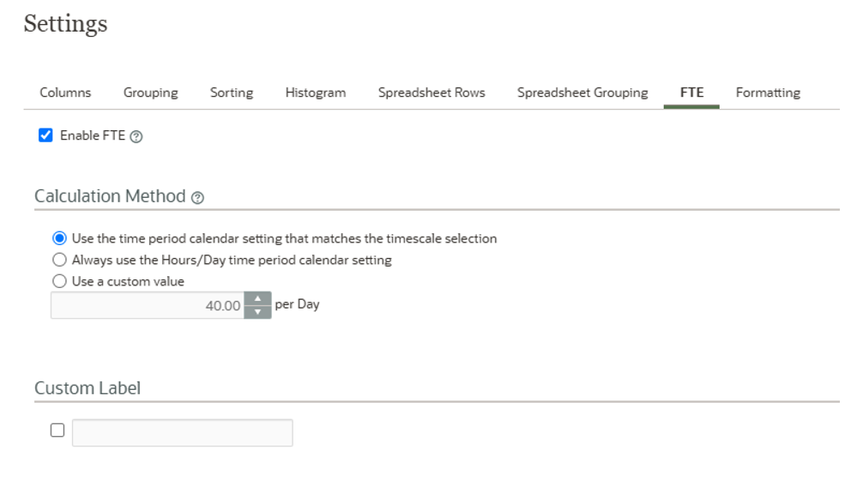Click the Calculation Method help icon

198,198
